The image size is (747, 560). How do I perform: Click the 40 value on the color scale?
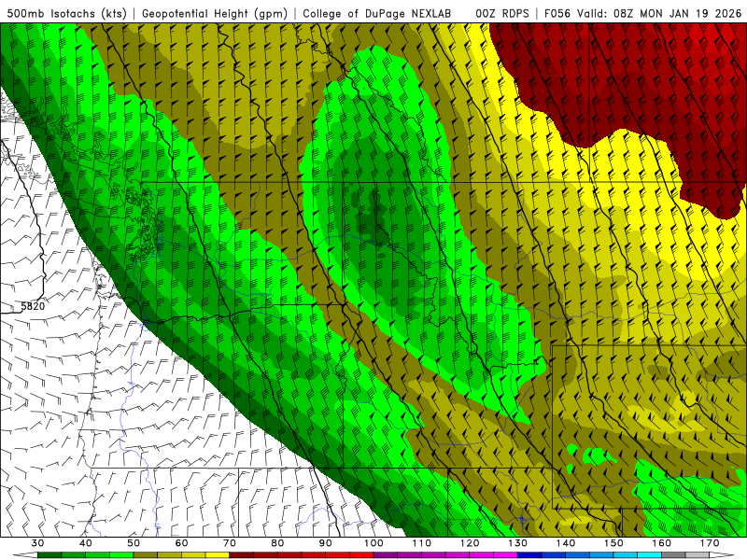(86, 543)
